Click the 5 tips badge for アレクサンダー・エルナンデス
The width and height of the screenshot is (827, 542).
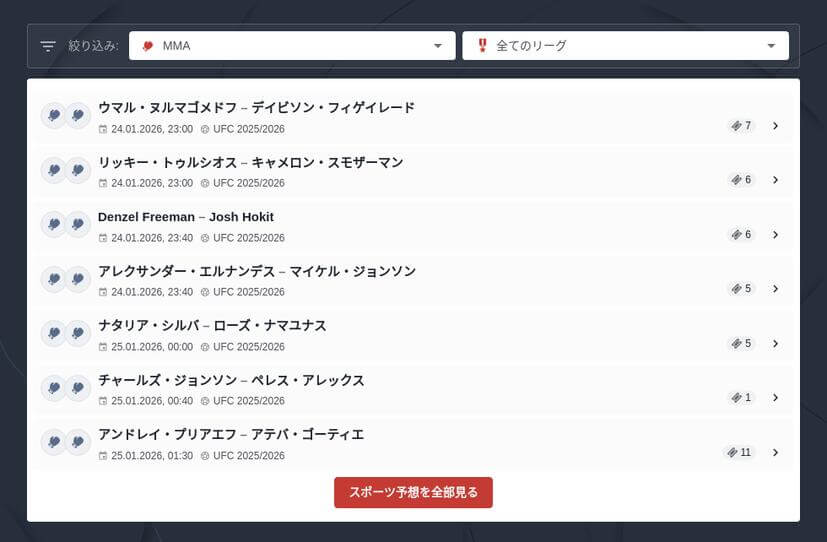pos(741,289)
